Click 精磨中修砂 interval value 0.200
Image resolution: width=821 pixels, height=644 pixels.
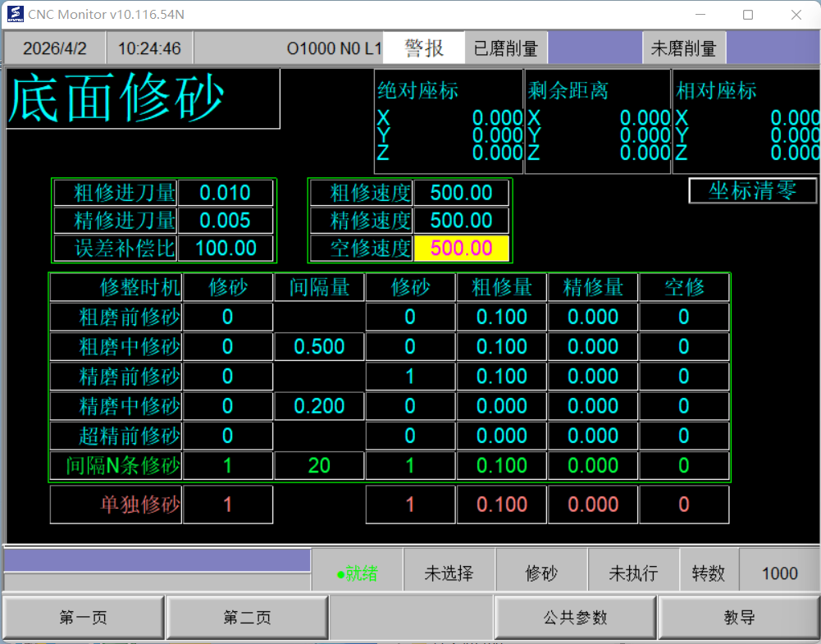[x=319, y=406]
